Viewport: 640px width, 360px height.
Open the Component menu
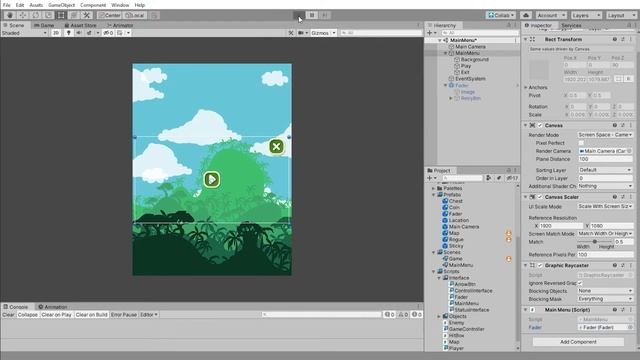(93, 5)
